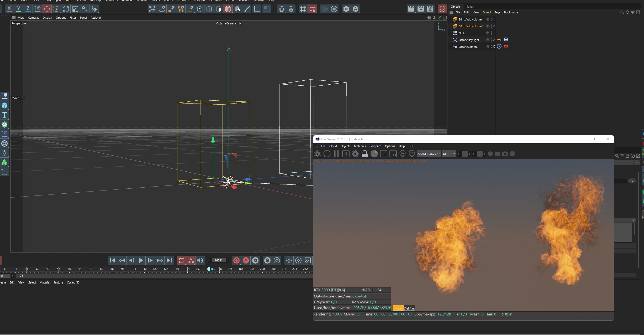Toggle visibility dots of Null object
This screenshot has height=335, width=644.
[491, 33]
